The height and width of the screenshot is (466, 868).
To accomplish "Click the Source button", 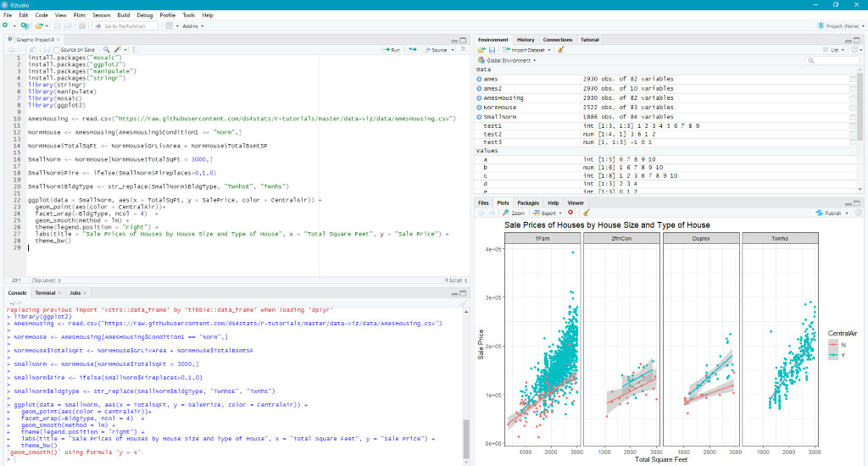I will click(x=436, y=50).
